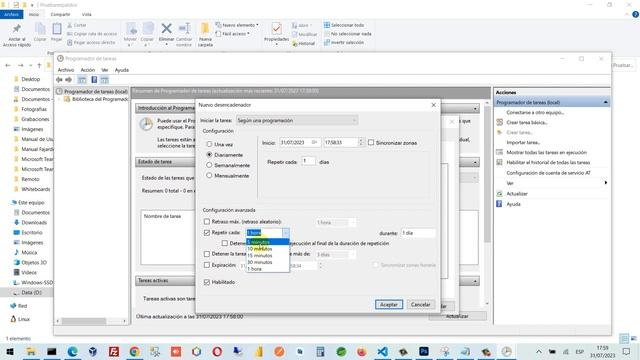Image resolution: width=640 pixels, height=360 pixels.
Task: Uncheck the Repetir cada checkbox
Action: 207,233
